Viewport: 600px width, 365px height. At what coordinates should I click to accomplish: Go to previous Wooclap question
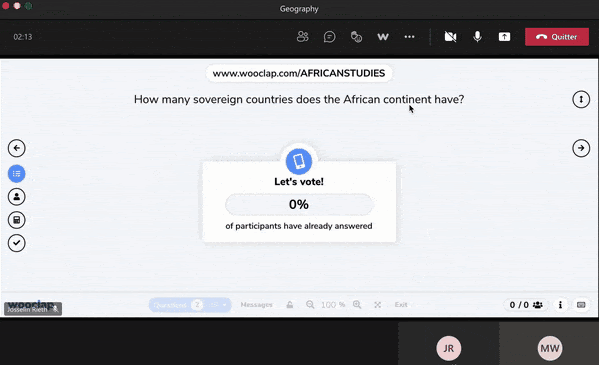click(x=16, y=148)
